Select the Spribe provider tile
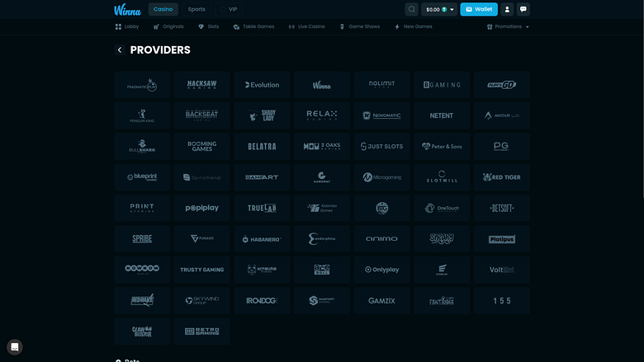The width and height of the screenshot is (644, 362). (142, 238)
